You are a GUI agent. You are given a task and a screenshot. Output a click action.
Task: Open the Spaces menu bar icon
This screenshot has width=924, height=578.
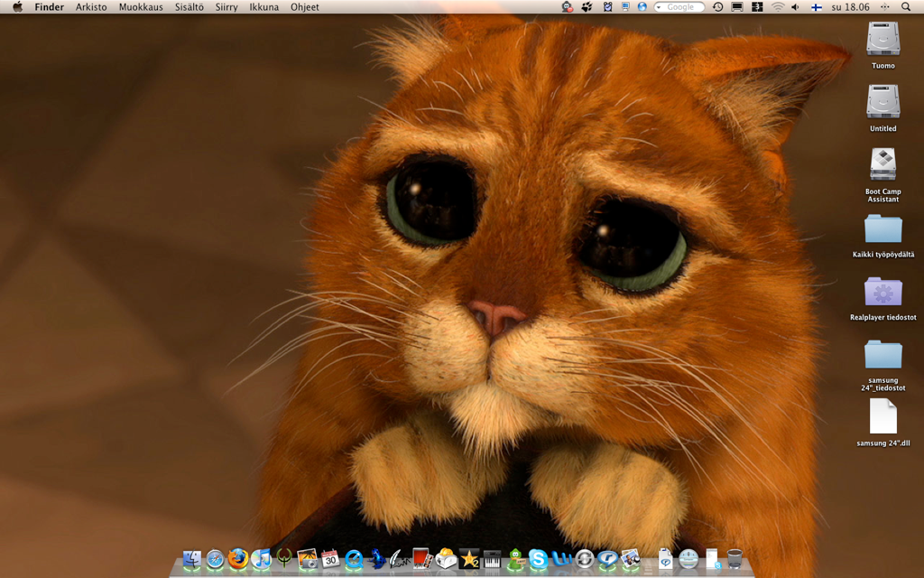point(757,7)
